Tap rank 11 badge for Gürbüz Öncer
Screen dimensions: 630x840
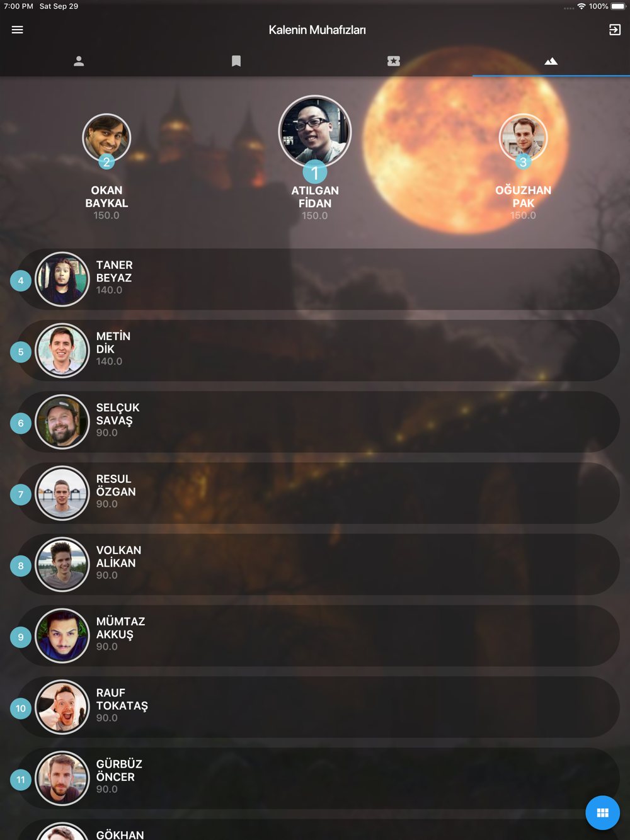pyautogui.click(x=21, y=780)
